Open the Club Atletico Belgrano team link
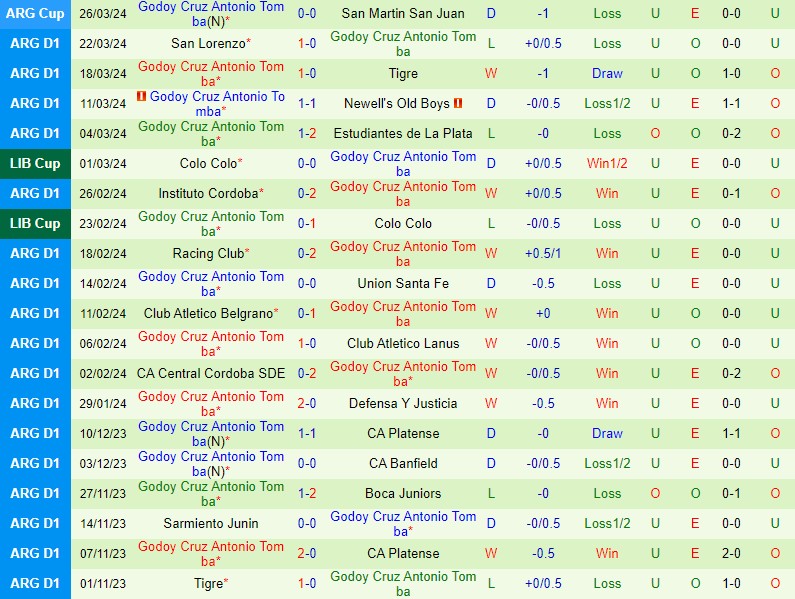The height and width of the screenshot is (599, 795). (208, 313)
